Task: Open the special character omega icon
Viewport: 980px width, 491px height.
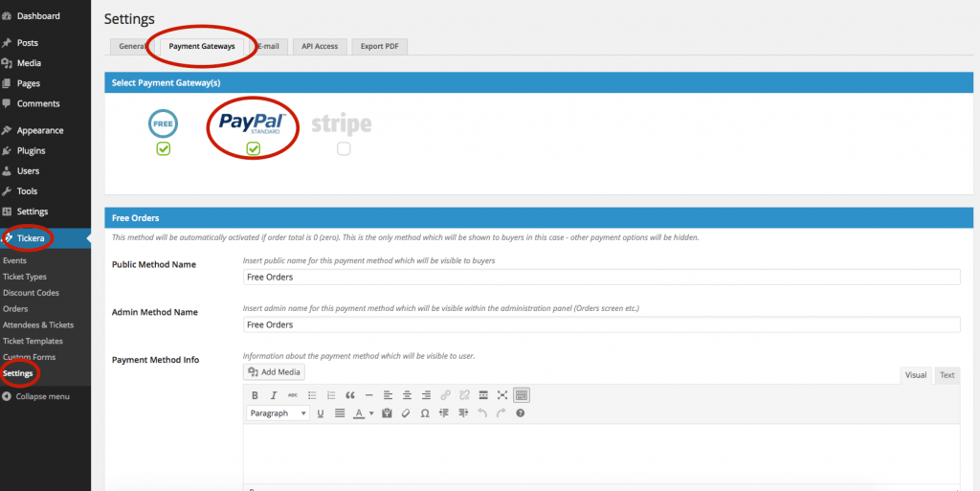Action: pos(424,413)
